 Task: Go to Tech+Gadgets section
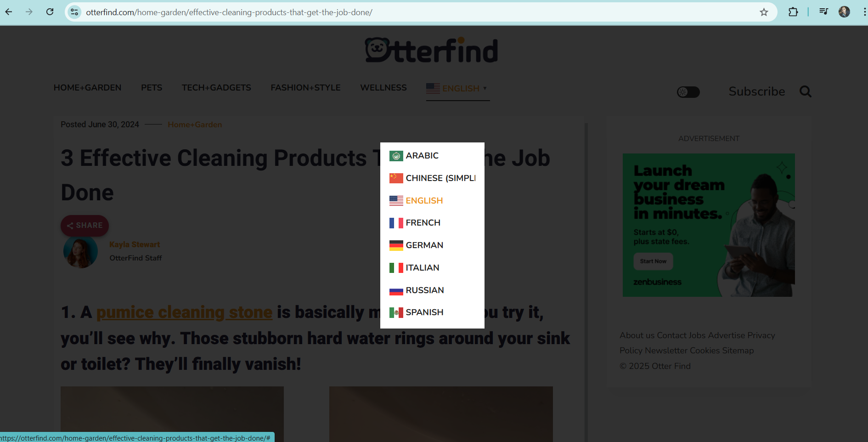tap(216, 88)
